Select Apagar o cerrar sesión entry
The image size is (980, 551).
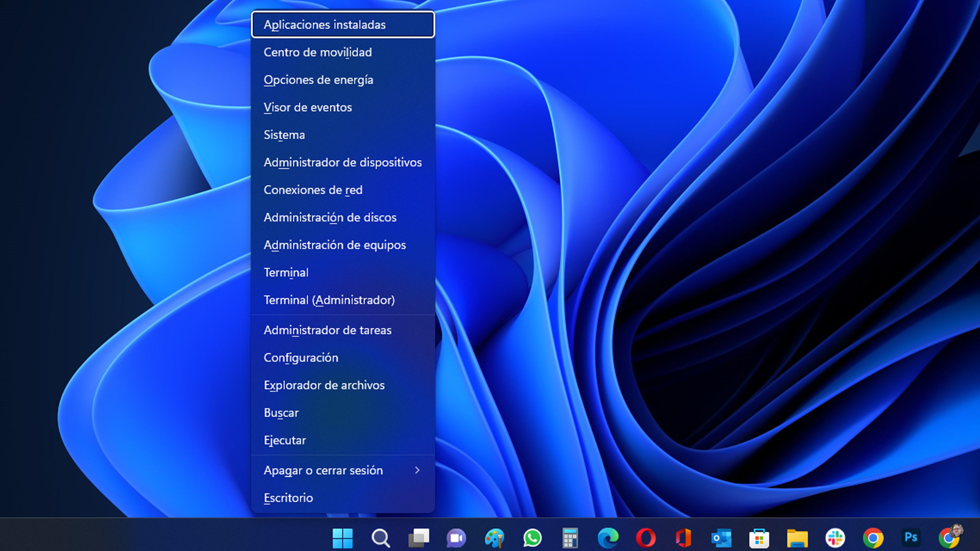[343, 470]
